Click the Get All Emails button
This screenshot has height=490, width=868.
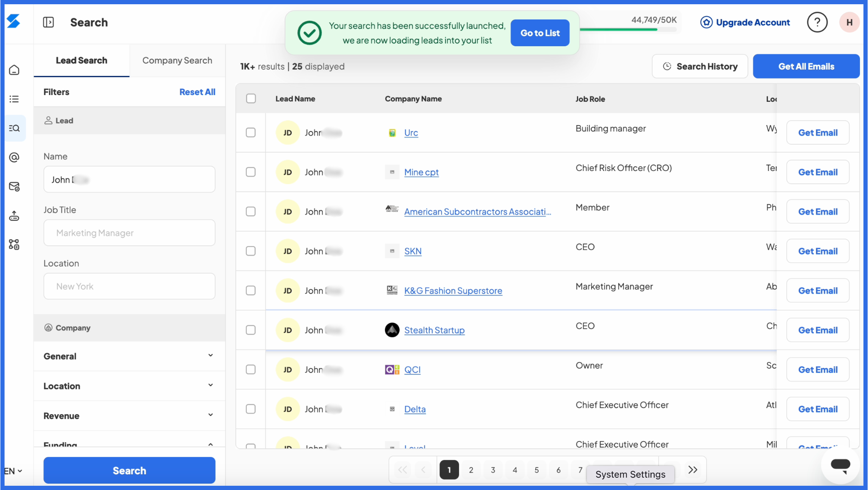point(806,66)
